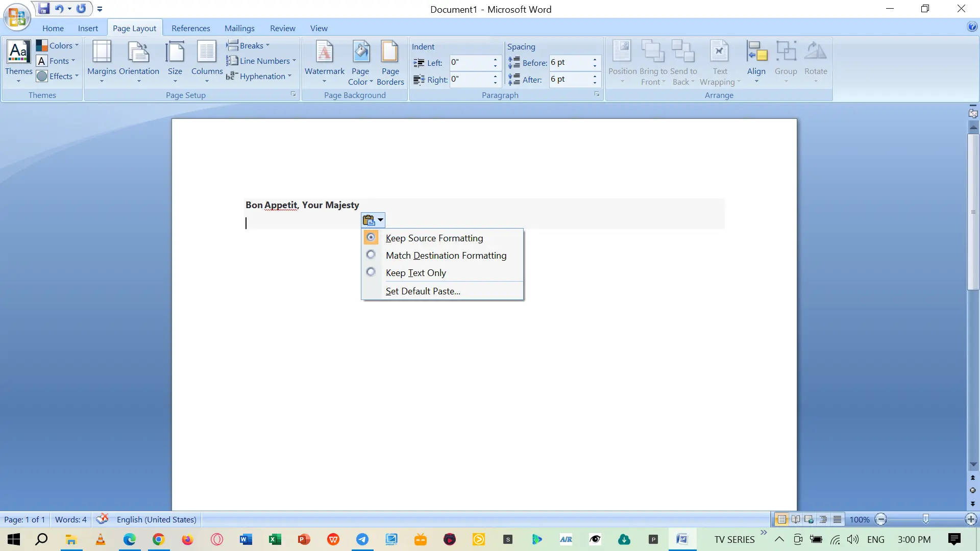Choose a paper Size
This screenshot has height=551, width=980.
pos(175,62)
